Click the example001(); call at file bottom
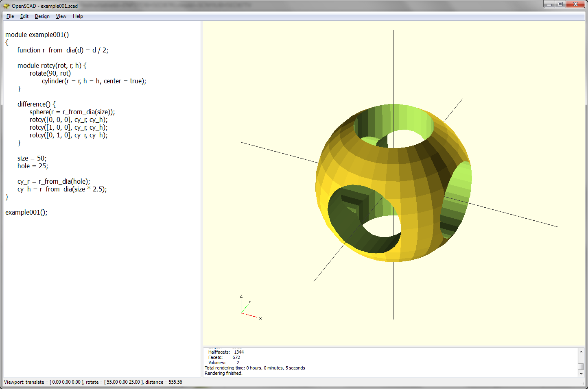Image resolution: width=588 pixels, height=389 pixels. coord(26,212)
